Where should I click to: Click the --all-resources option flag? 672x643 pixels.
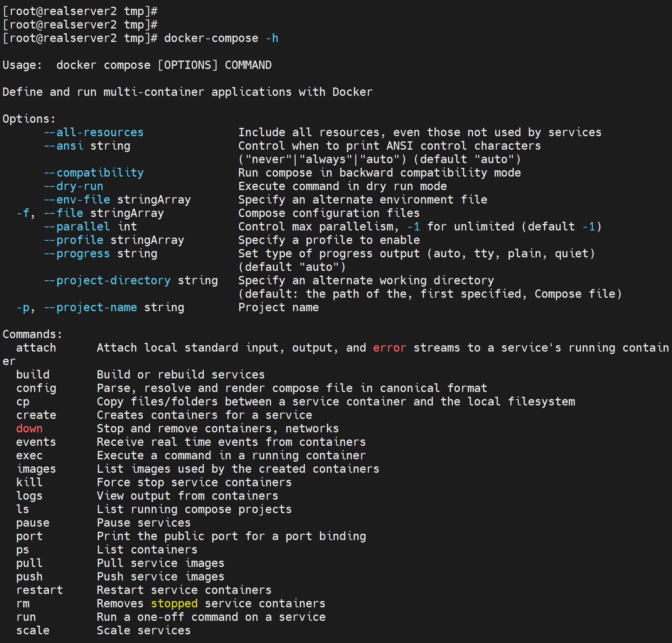(x=94, y=132)
